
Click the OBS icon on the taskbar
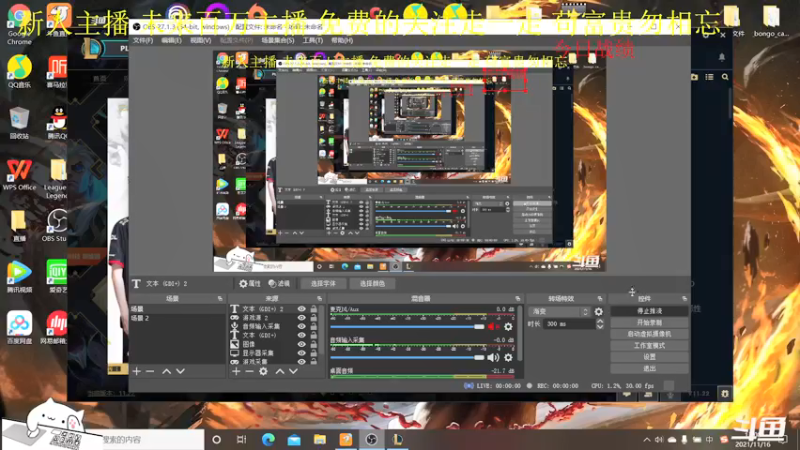[371, 439]
